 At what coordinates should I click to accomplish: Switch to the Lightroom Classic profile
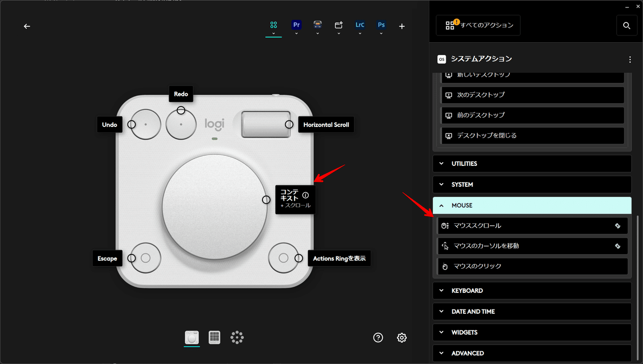(x=360, y=25)
